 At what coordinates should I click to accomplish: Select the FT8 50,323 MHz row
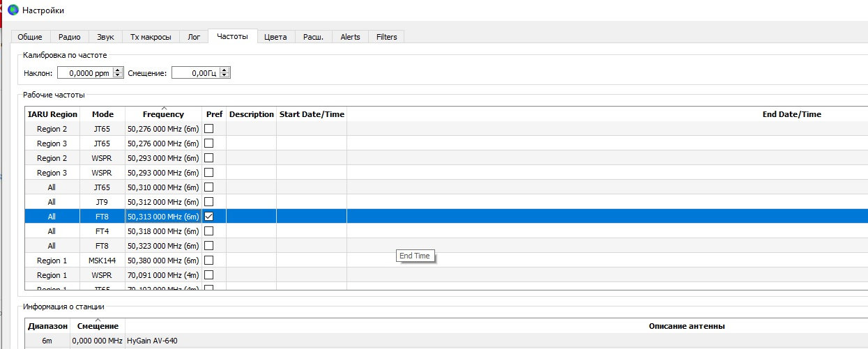(x=102, y=246)
